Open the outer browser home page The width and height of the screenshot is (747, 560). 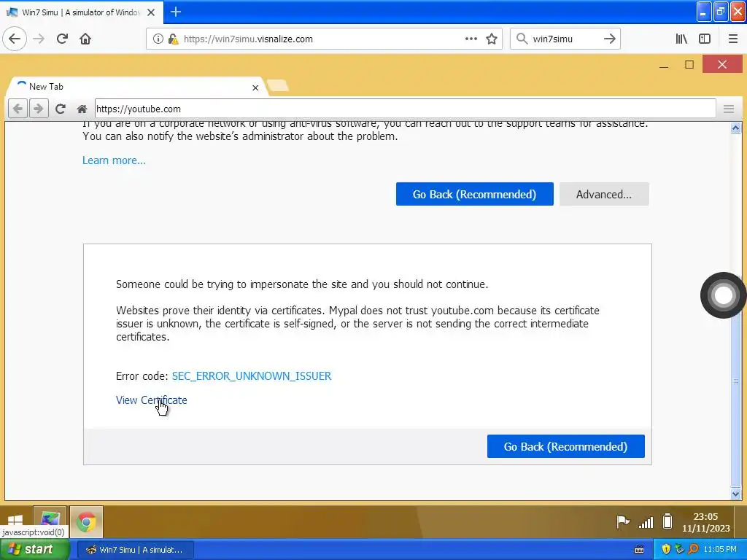point(85,39)
